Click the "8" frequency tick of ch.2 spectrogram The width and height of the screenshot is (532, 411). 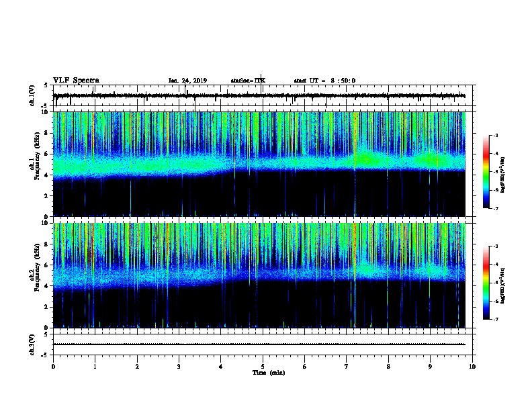click(47, 244)
